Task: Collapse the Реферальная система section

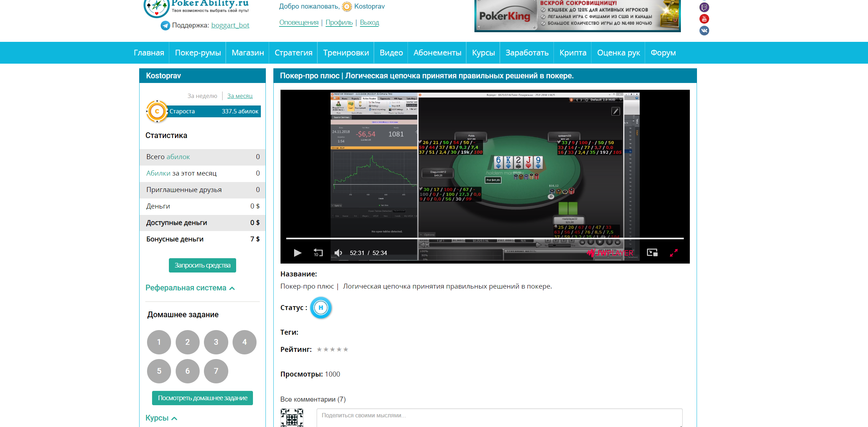Action: pyautogui.click(x=190, y=288)
